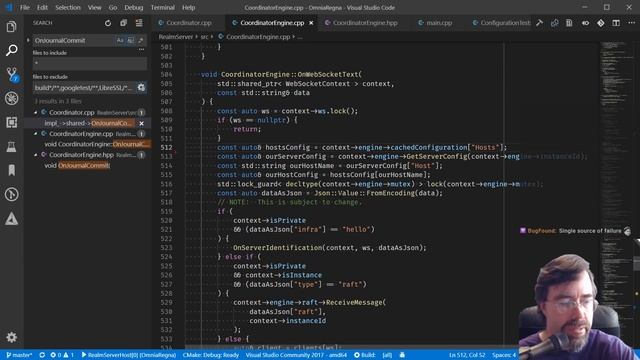Click the sync icon in status bar
Screen dimensions: 640x360
coord(42,355)
